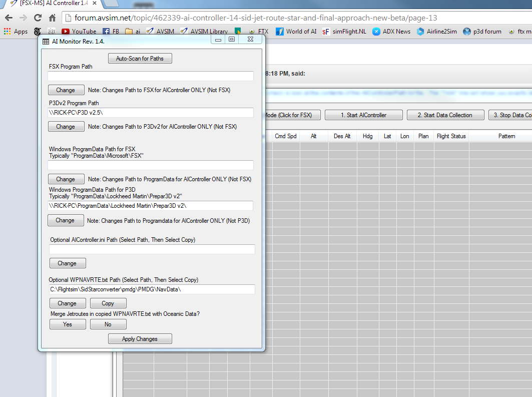532x397 pixels.
Task: Click the ProgramData Path for P3D field
Action: click(x=150, y=206)
